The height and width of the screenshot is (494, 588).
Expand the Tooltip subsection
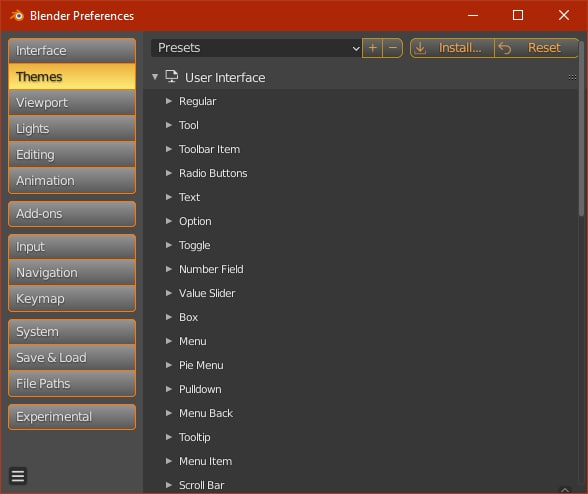(169, 437)
